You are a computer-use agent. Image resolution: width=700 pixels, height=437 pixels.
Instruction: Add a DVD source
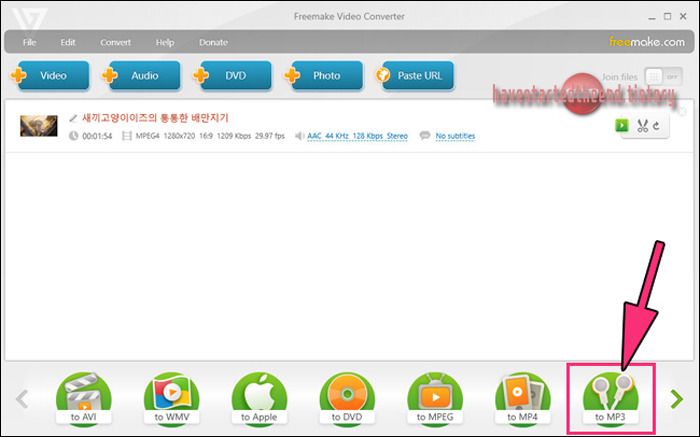[x=232, y=75]
